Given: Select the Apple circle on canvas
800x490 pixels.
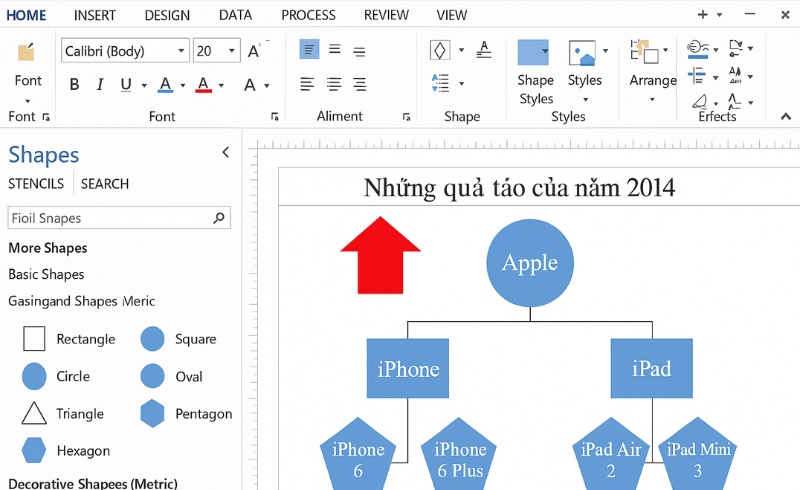Looking at the screenshot, I should pyautogui.click(x=530, y=263).
